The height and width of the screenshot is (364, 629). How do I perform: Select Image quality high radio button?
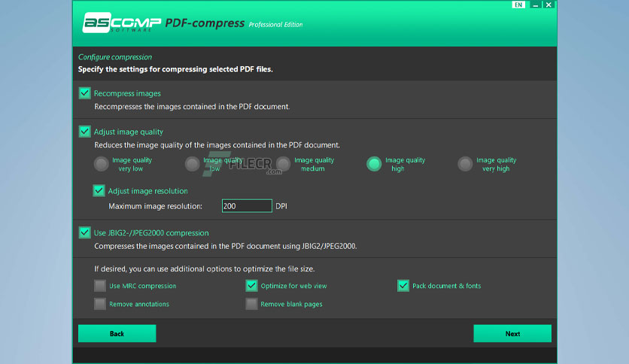[374, 164]
